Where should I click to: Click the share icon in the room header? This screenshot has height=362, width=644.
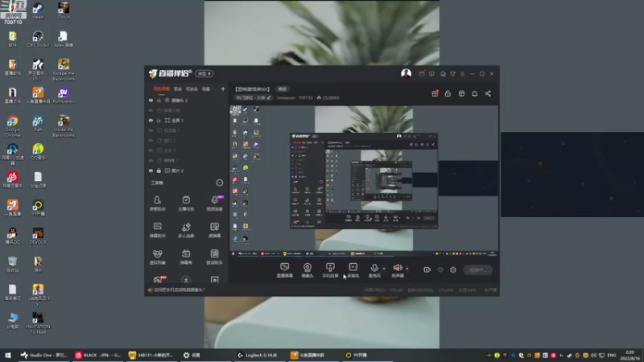pyautogui.click(x=488, y=93)
